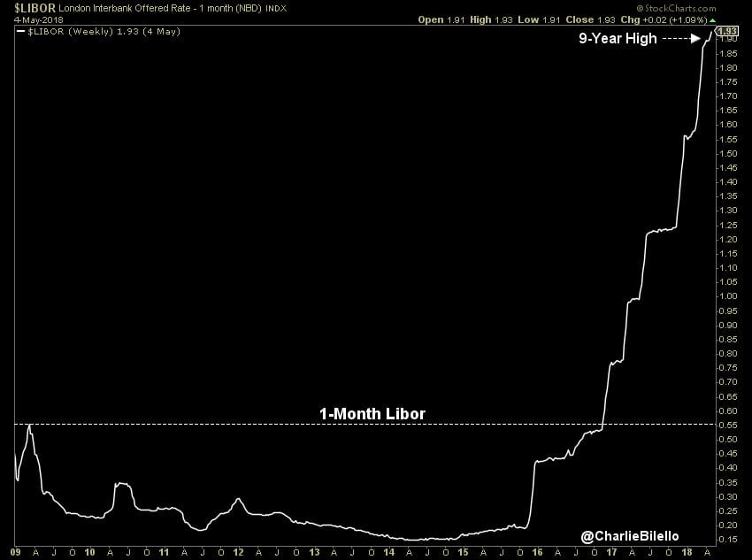Click the 11 year label on x-axis
The width and height of the screenshot is (752, 560).
click(164, 552)
